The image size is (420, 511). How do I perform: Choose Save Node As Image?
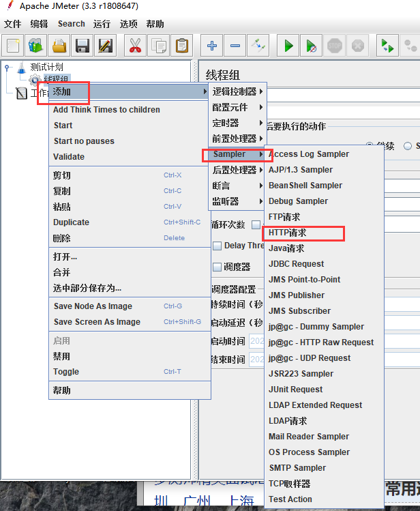coord(130,306)
